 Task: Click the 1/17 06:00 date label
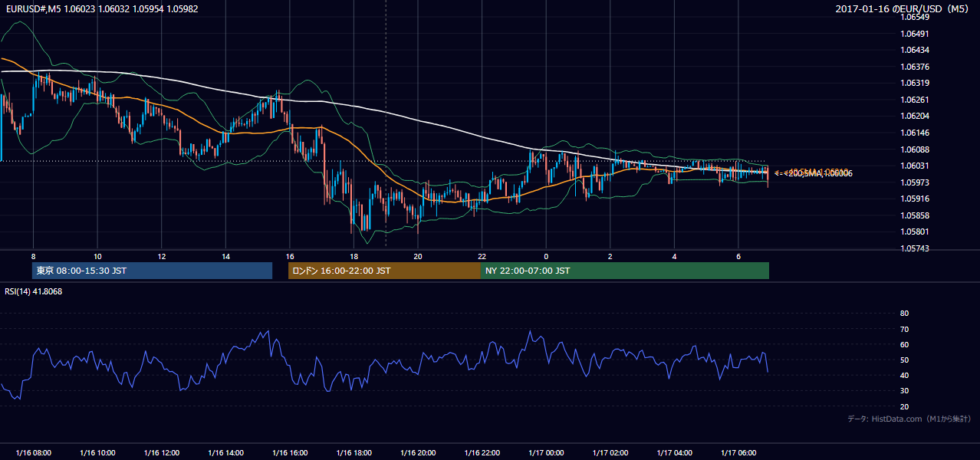(x=738, y=453)
